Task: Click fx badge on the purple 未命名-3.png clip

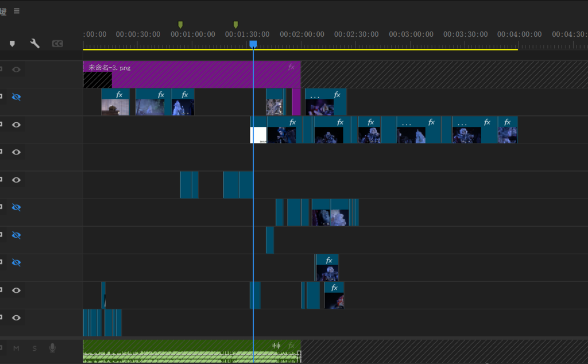Action: [292, 67]
